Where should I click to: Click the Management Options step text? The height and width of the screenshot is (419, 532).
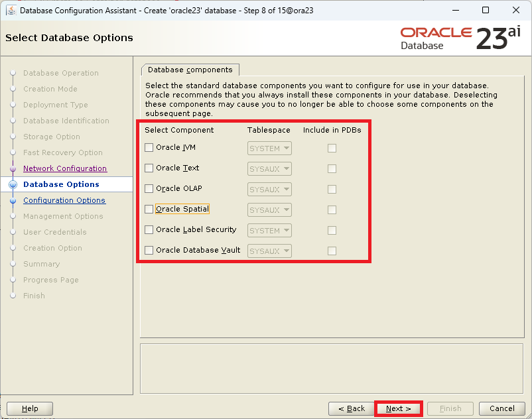tap(63, 216)
